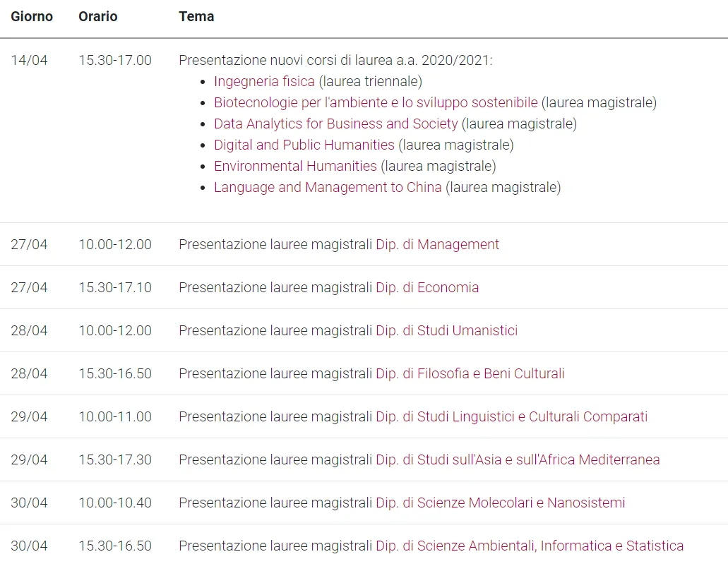Visit the Environmental Humanities course page
Screen dimensions: 728x571
(295, 166)
